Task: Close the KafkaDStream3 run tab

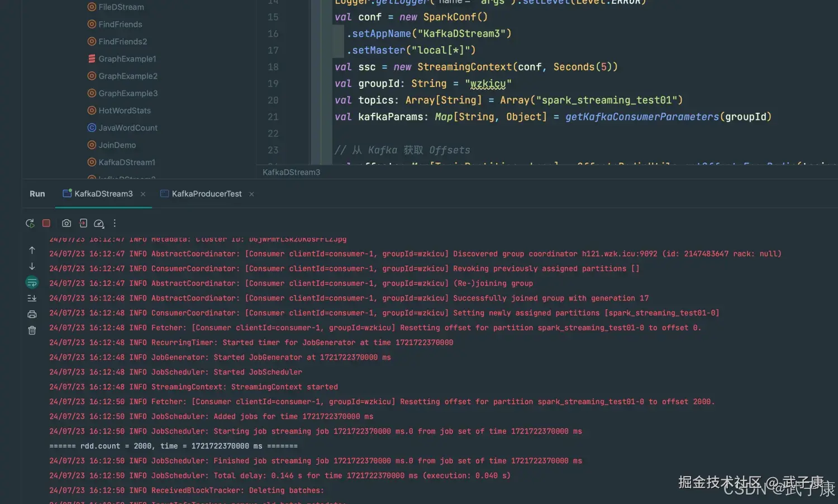Action: 143,194
